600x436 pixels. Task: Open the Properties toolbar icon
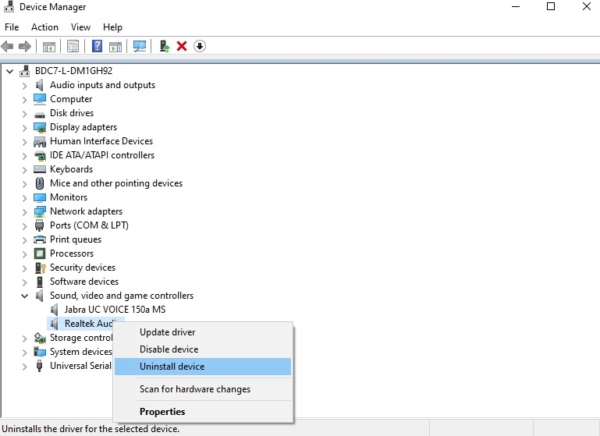[x=73, y=47]
